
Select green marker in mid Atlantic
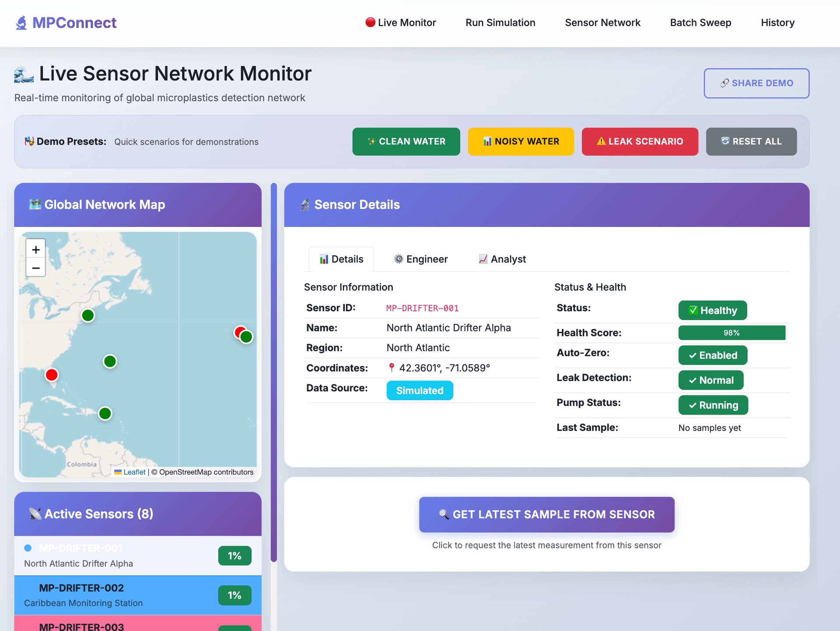pos(110,362)
